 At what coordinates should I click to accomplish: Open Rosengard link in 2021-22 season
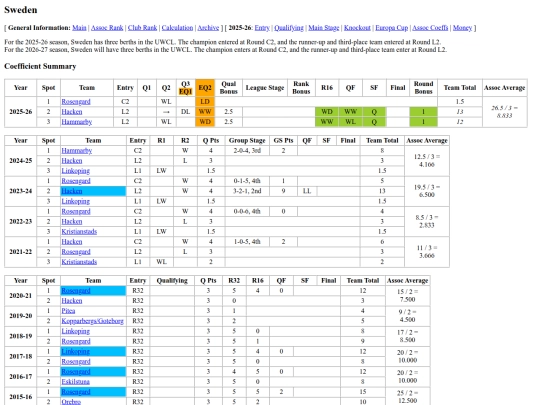76,252
